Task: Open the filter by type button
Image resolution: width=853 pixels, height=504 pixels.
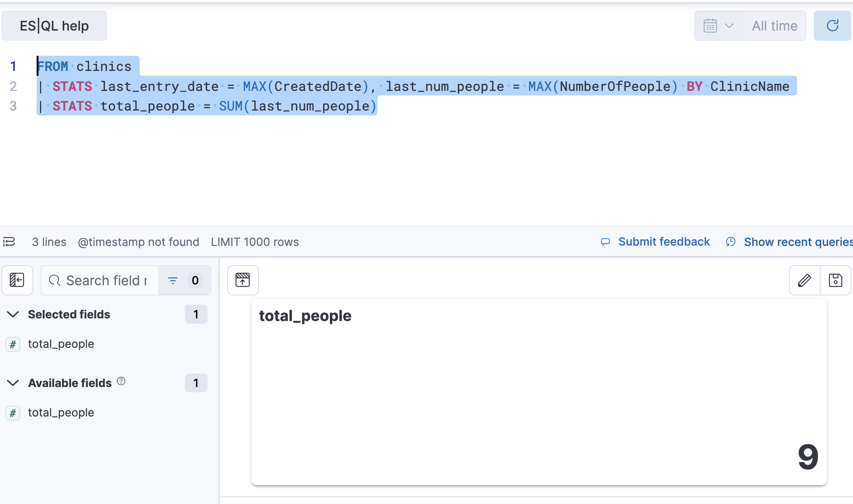Action: point(184,280)
